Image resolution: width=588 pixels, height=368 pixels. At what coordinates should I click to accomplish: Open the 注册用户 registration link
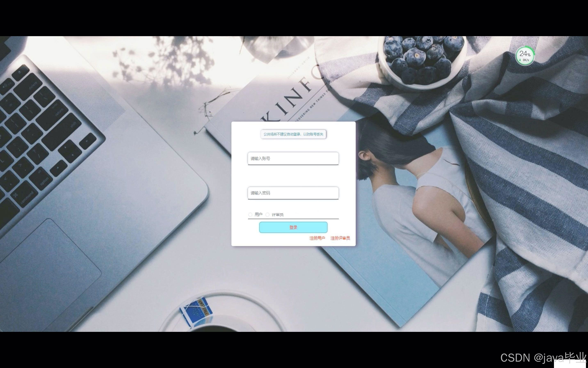tap(317, 238)
